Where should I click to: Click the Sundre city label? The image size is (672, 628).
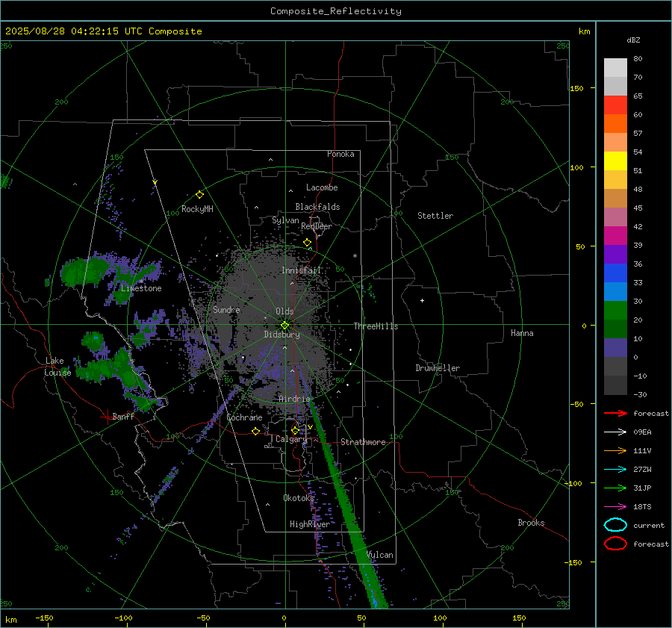[x=226, y=309]
